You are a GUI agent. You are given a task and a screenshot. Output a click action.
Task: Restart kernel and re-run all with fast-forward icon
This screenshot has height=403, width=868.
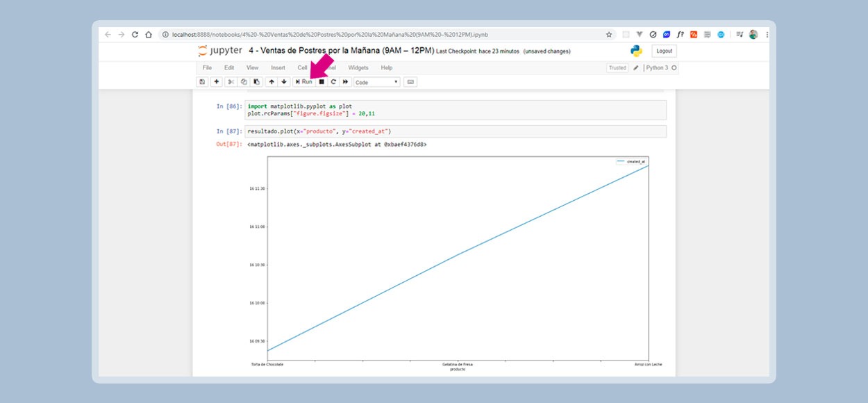346,82
